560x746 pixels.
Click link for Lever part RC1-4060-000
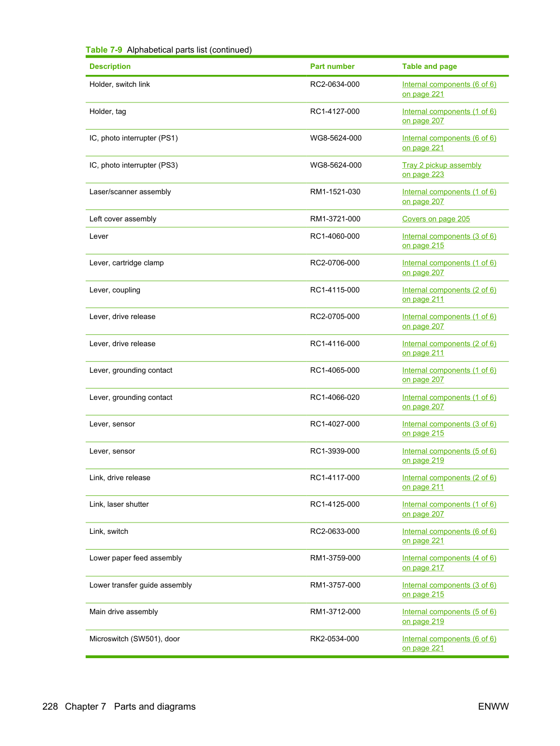(449, 241)
